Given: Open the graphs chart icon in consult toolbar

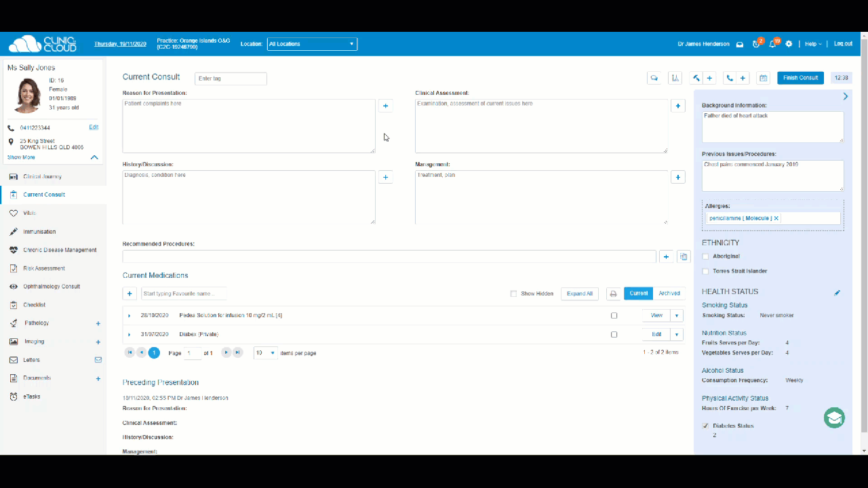Looking at the screenshot, I should 675,78.
